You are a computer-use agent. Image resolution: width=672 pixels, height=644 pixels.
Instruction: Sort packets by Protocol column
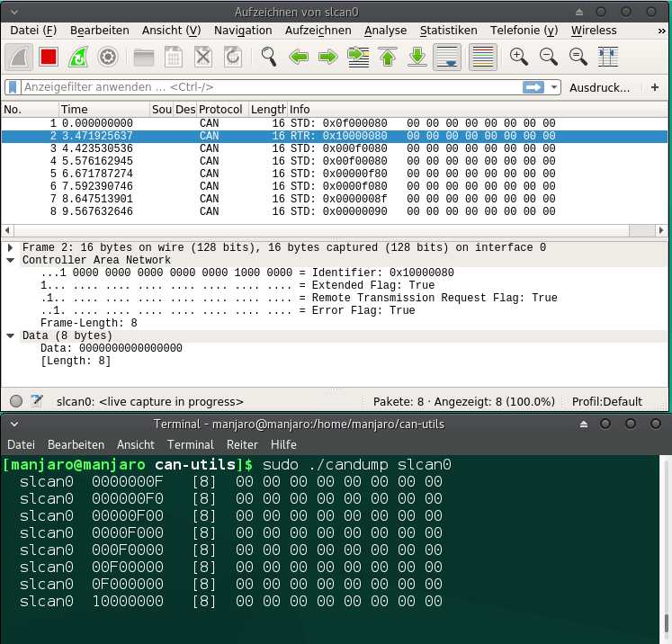coord(223,109)
